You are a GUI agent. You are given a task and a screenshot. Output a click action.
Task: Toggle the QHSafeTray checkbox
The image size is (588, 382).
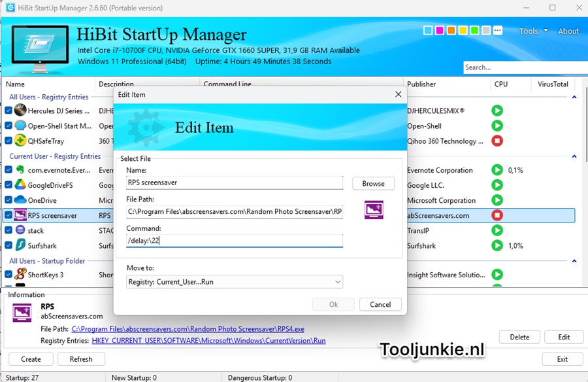(x=8, y=141)
